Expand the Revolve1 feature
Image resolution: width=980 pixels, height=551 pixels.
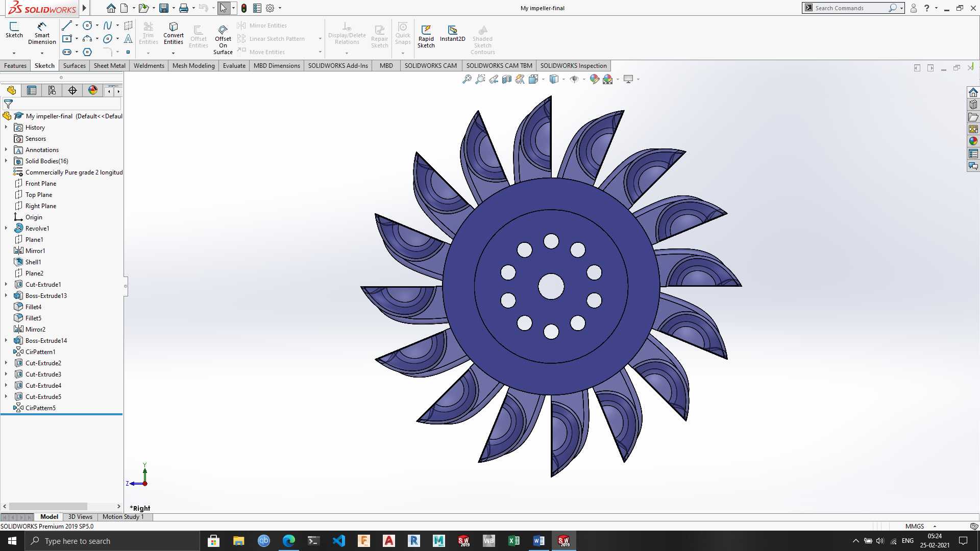point(6,229)
